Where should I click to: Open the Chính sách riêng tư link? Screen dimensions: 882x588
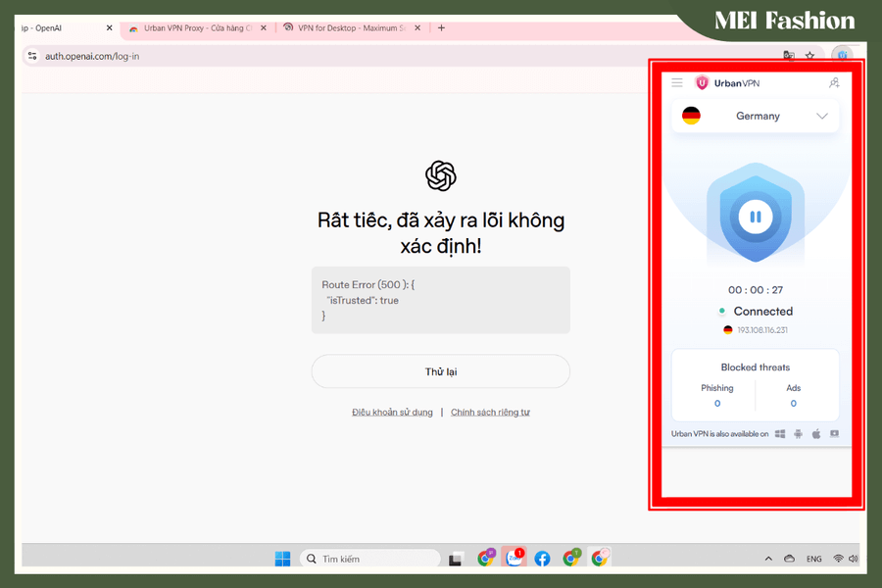click(490, 413)
